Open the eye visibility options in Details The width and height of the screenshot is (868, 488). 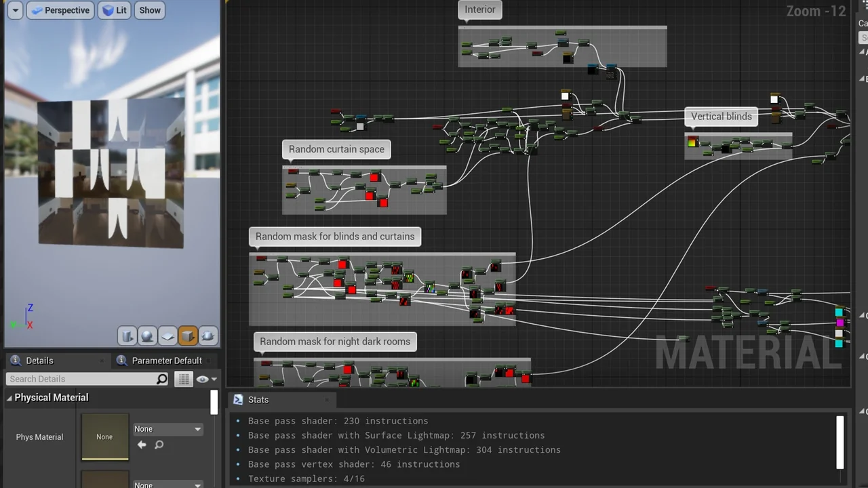(205, 380)
